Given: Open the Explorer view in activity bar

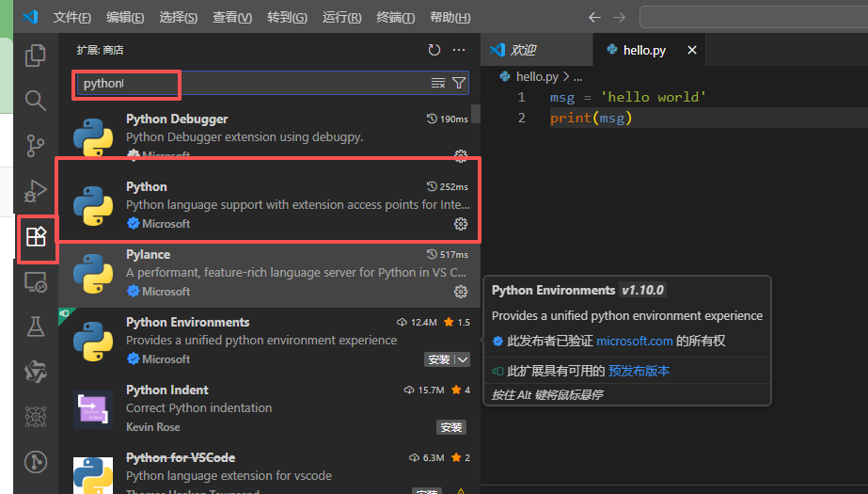Looking at the screenshot, I should pyautogui.click(x=36, y=56).
